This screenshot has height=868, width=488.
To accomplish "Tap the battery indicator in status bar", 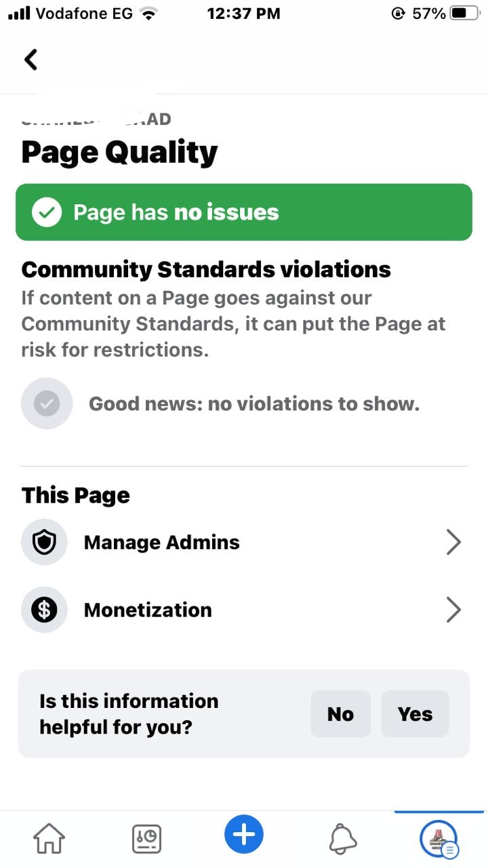I will click(x=465, y=14).
